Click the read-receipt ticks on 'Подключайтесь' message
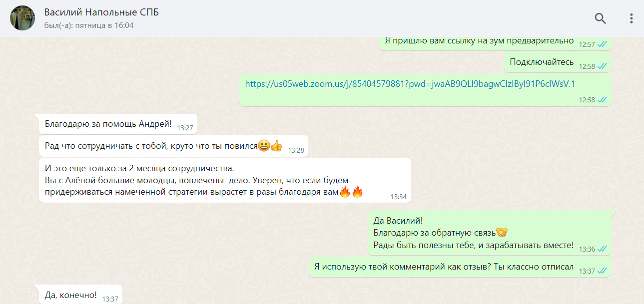This screenshot has width=644, height=304. tap(603, 66)
